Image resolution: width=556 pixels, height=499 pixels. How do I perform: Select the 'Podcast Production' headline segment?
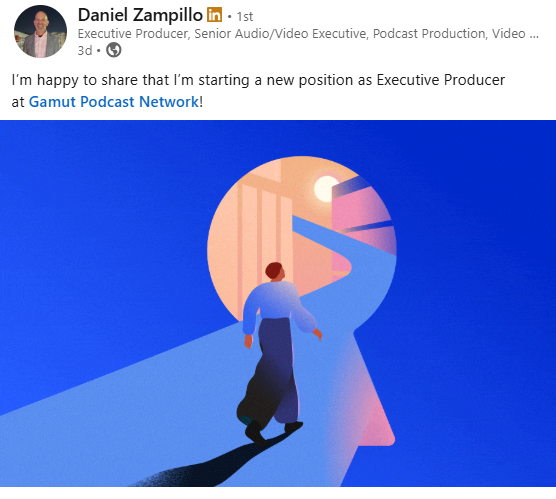pos(429,34)
